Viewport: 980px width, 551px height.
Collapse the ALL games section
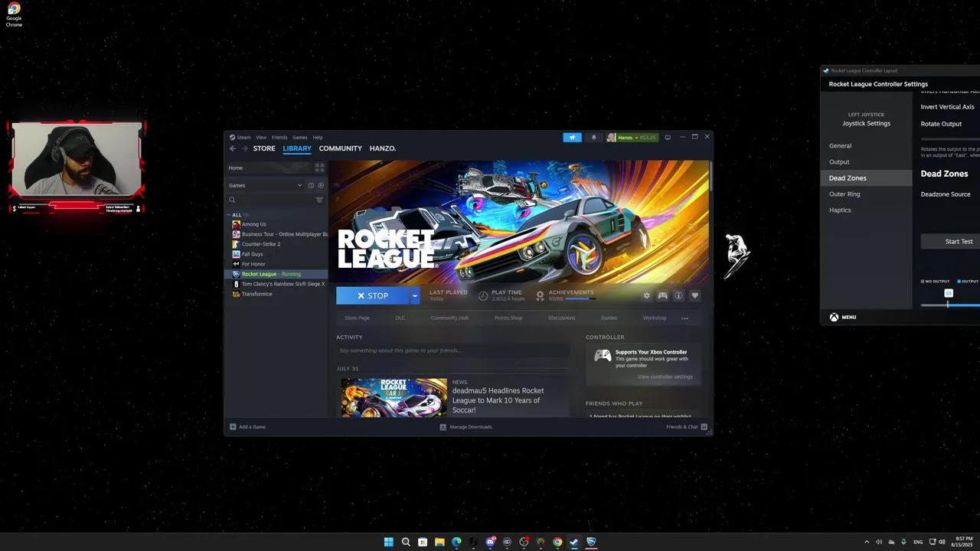(x=229, y=215)
